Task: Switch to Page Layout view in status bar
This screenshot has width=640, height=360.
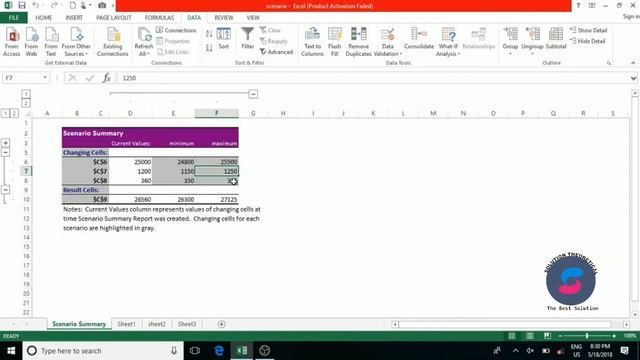Action: [x=530, y=336]
